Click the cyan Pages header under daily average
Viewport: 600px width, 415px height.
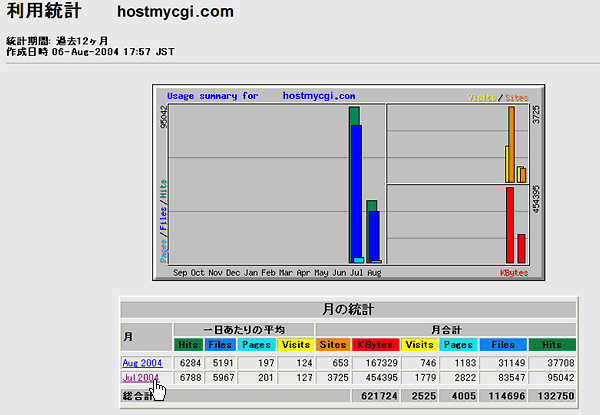[256, 345]
